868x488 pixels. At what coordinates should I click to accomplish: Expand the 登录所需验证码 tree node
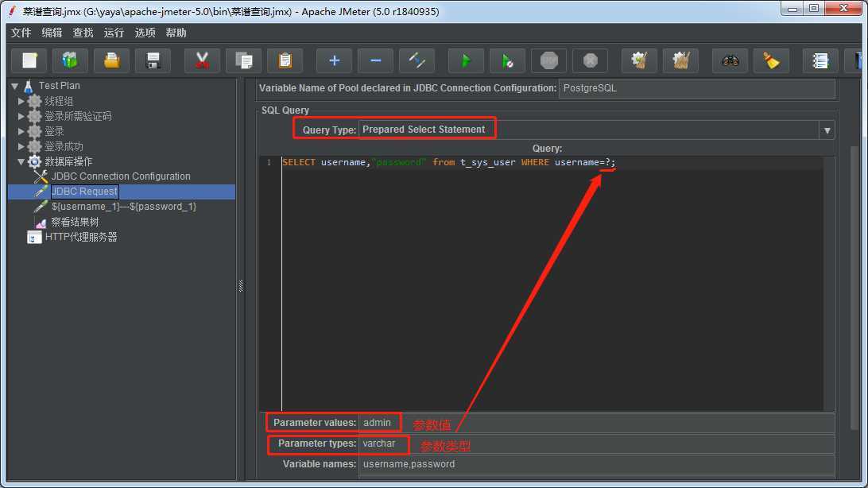[21, 116]
